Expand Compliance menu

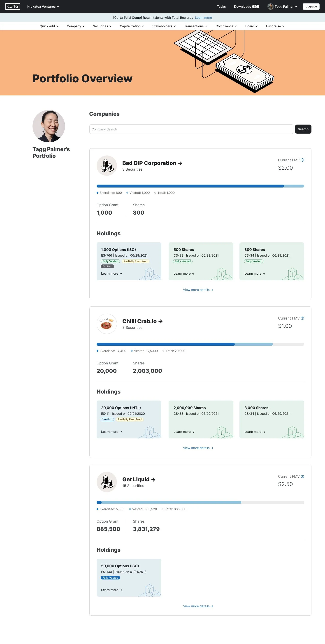[x=226, y=26]
